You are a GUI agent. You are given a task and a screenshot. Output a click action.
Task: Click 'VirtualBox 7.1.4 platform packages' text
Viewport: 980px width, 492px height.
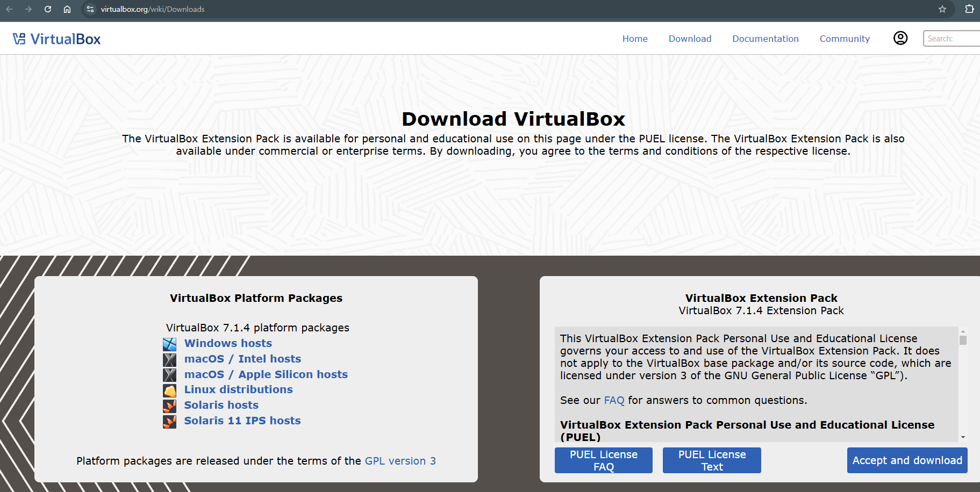257,328
